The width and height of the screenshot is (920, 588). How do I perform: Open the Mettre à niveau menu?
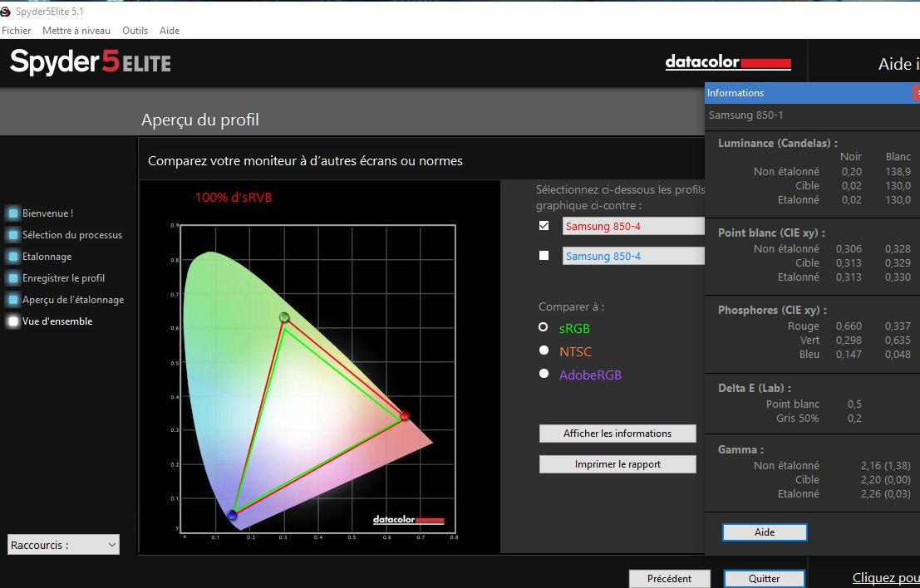pyautogui.click(x=76, y=31)
